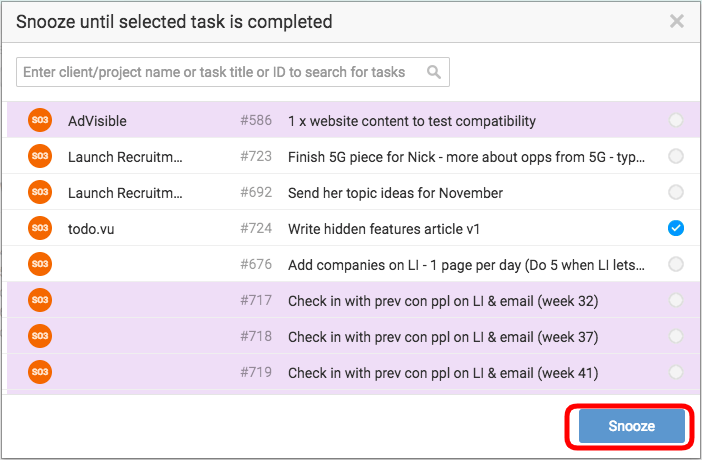Image resolution: width=702 pixels, height=460 pixels.
Task: Click the S03 avatar beside todo.vu
Action: (40, 229)
